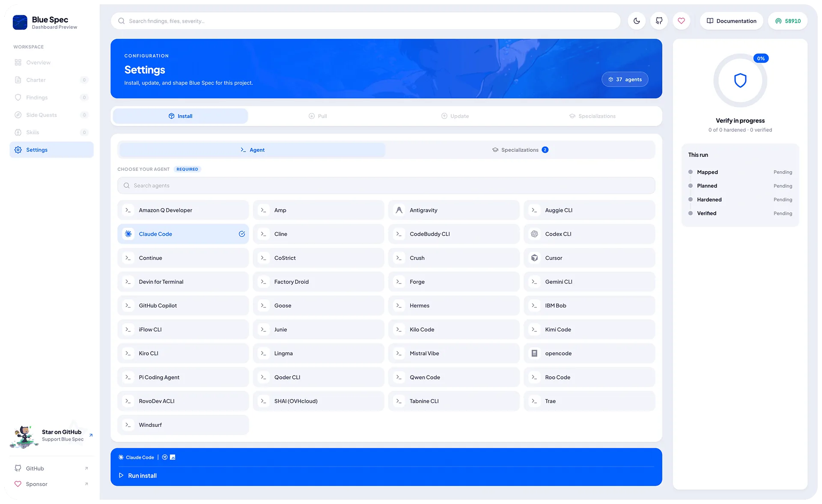Click the opencode agent icon
The image size is (822, 504).
coord(534,353)
